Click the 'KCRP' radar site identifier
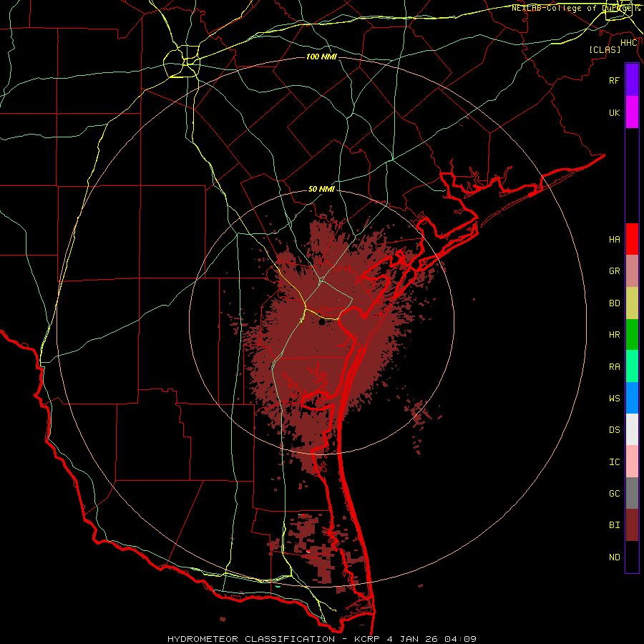Screen dimensions: 644x644 [366, 639]
